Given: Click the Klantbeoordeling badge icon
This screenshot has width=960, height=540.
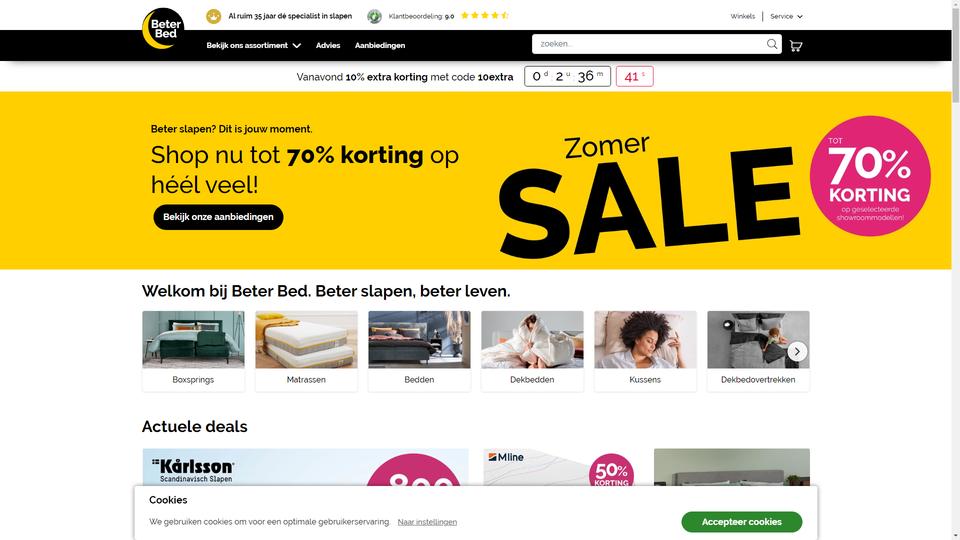Looking at the screenshot, I should tap(374, 17).
